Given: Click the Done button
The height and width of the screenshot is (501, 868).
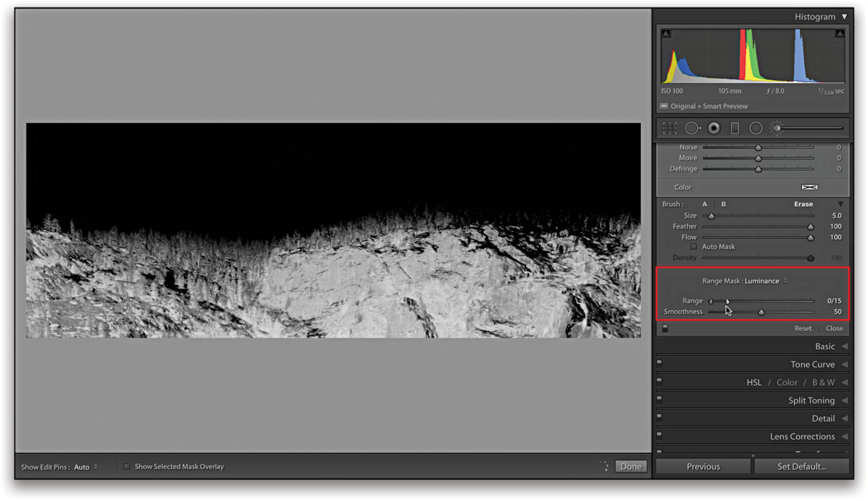Looking at the screenshot, I should (631, 466).
